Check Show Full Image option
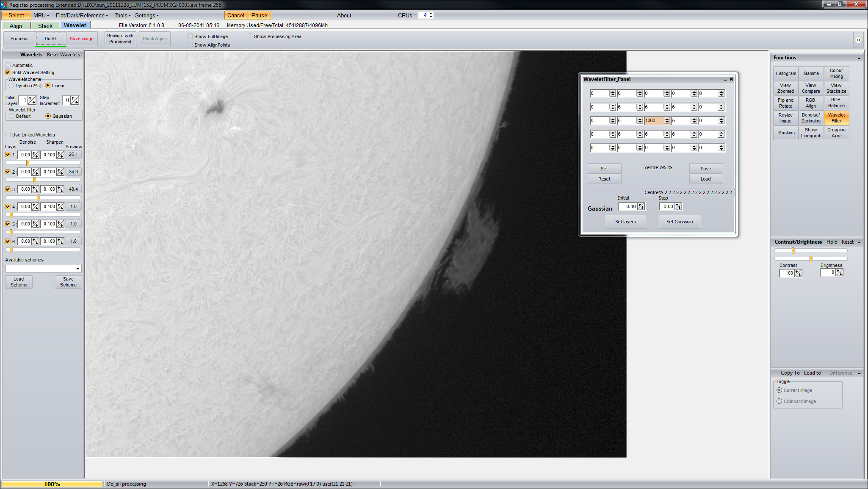Viewport: 868px width, 489px height. click(x=190, y=36)
